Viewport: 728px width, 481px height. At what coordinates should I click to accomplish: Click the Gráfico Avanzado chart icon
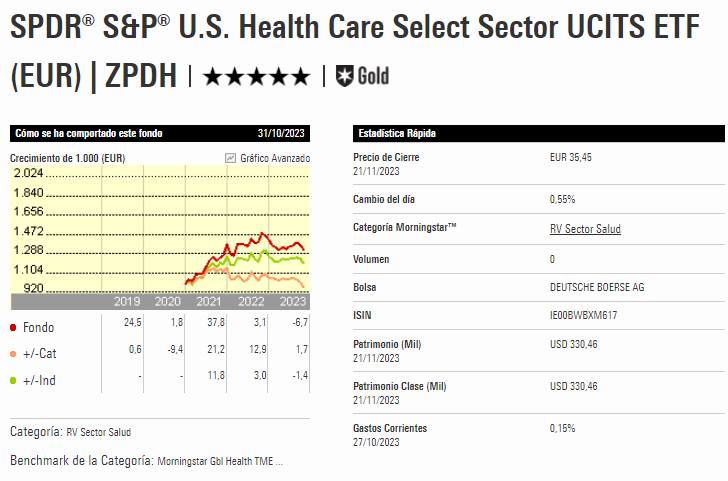230,158
